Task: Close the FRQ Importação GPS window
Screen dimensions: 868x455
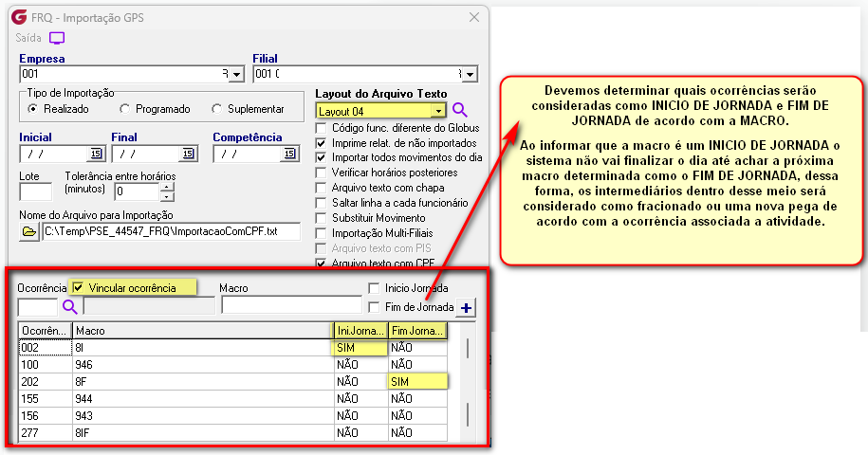Action: [474, 17]
